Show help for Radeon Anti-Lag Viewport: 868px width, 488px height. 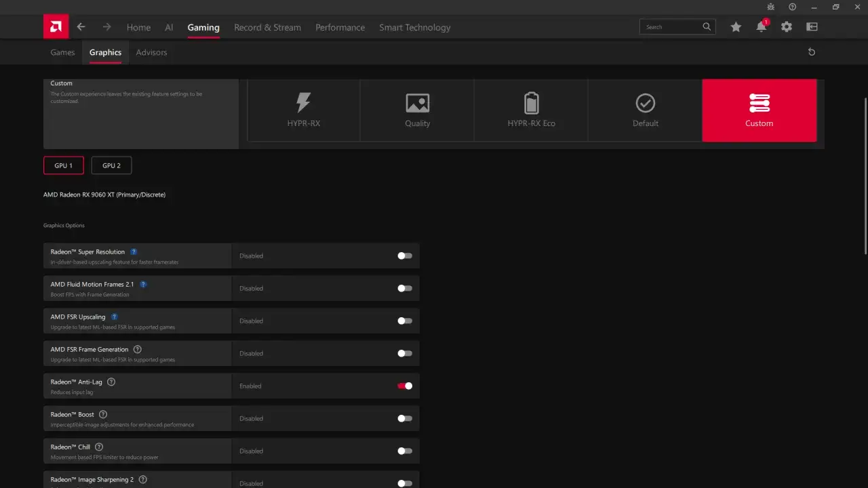pos(111,382)
